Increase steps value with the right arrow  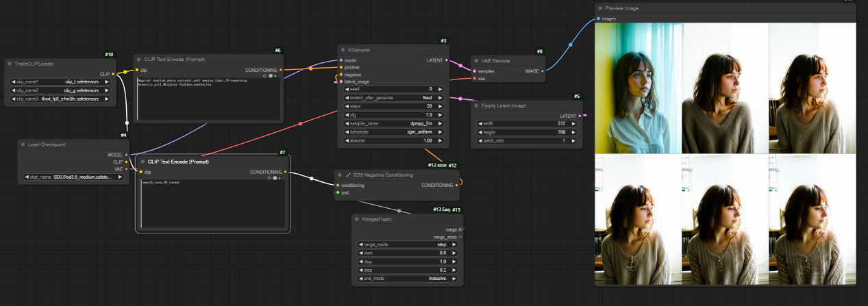coord(439,106)
